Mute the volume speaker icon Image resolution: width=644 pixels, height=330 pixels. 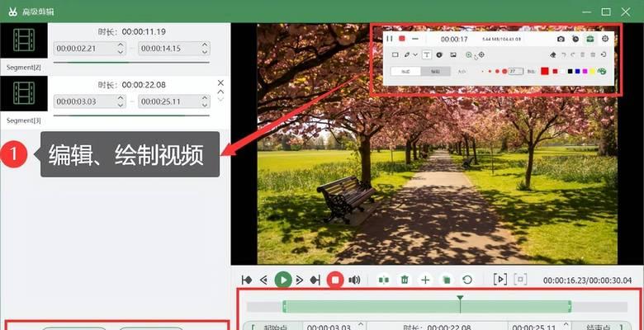354,280
